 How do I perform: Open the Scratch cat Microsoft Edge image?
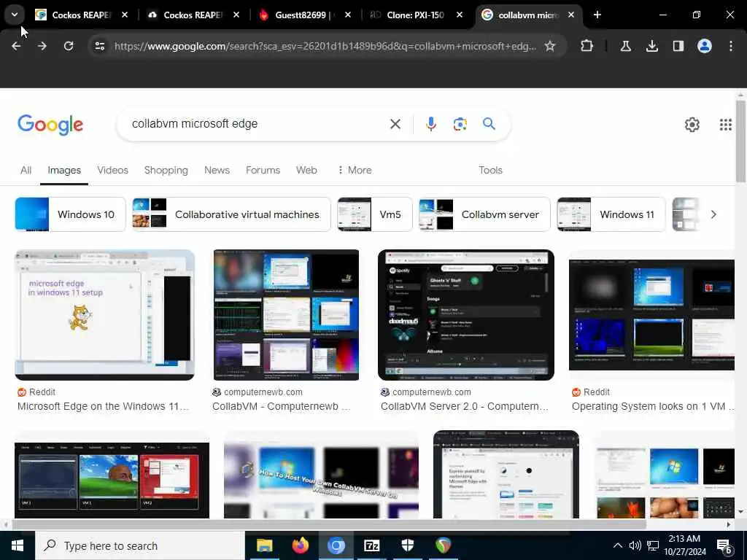click(104, 315)
